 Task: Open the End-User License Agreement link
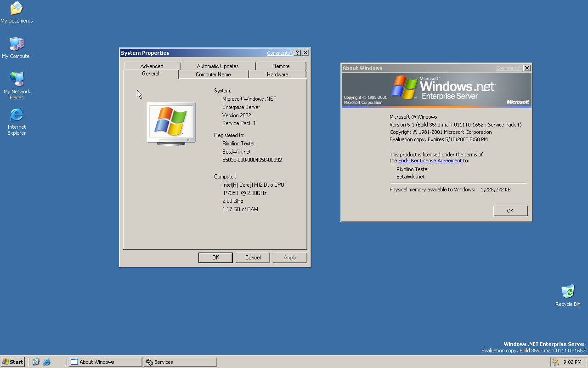(x=430, y=161)
